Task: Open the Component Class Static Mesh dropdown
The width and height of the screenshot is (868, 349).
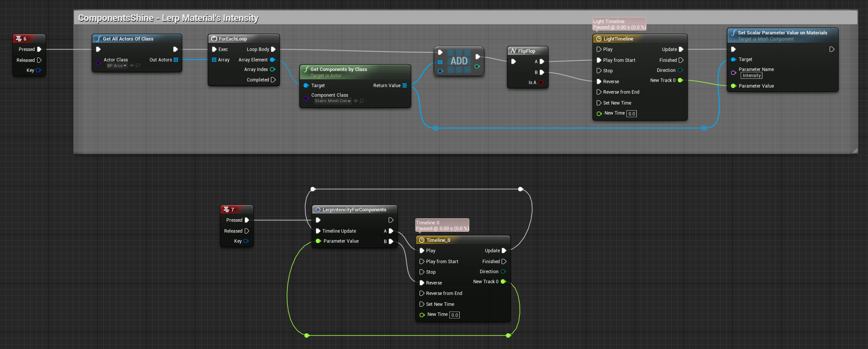Action: coord(333,101)
